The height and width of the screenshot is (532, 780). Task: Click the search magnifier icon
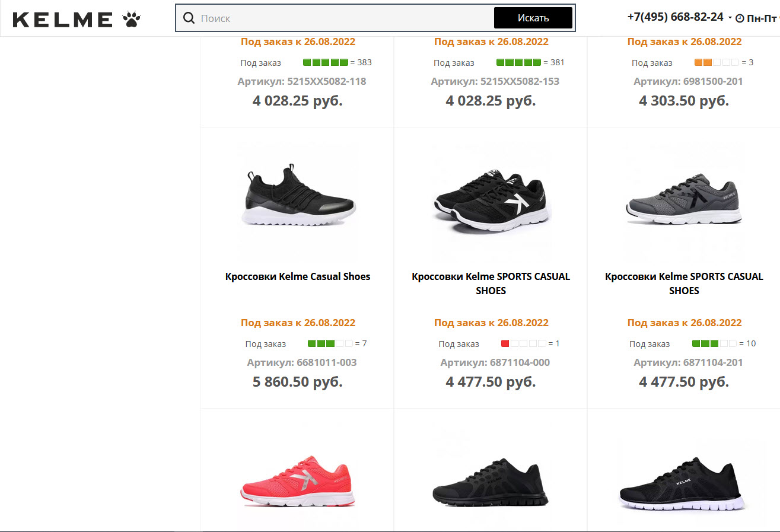click(x=189, y=18)
